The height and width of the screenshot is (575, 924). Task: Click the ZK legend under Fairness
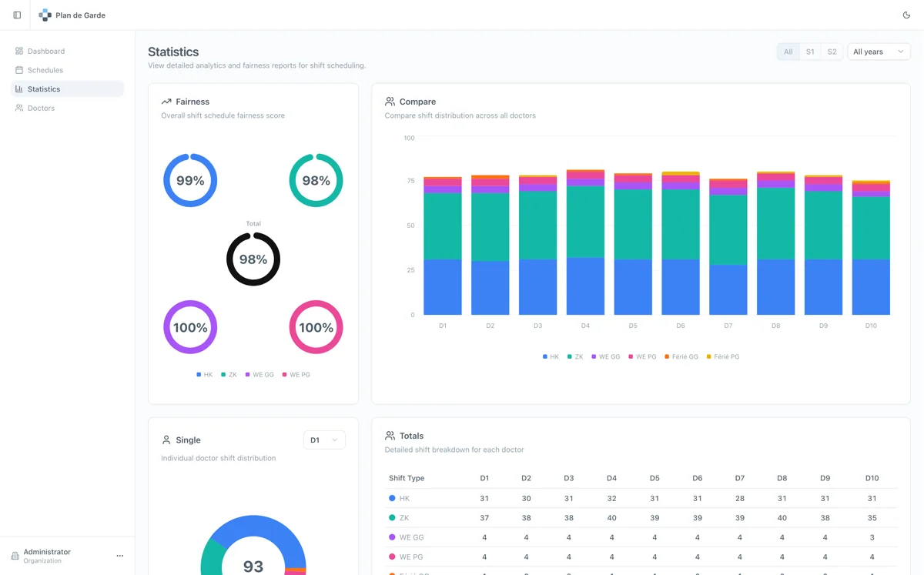(x=229, y=375)
